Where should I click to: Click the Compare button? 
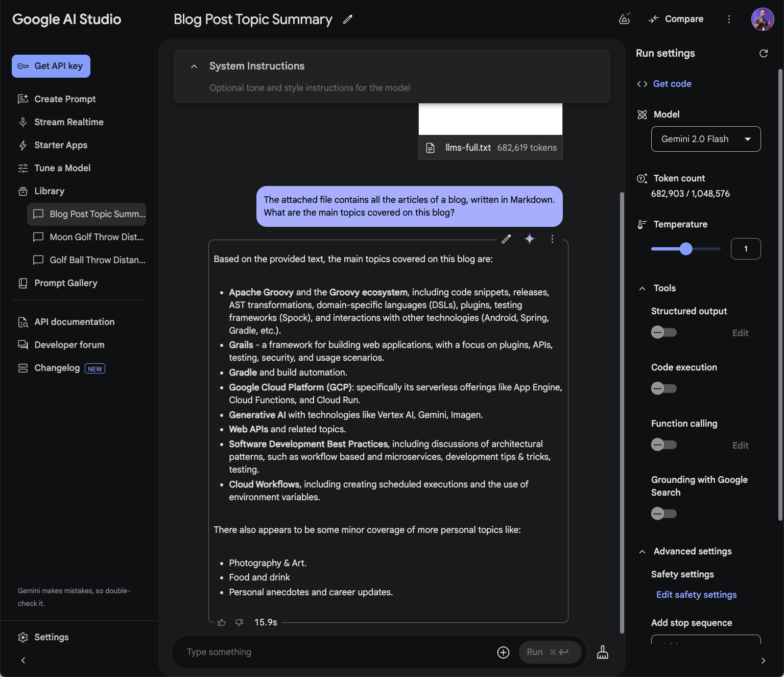coord(676,19)
